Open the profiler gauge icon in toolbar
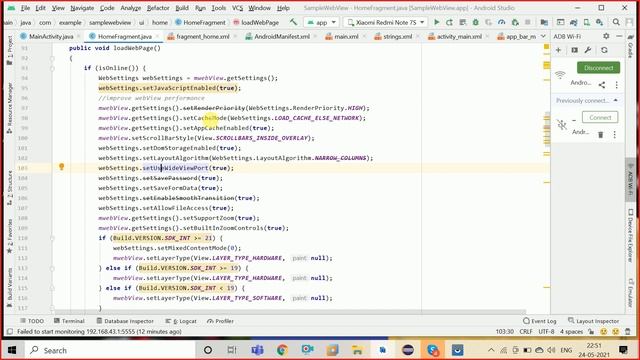The height and width of the screenshot is (360, 640). click(502, 22)
